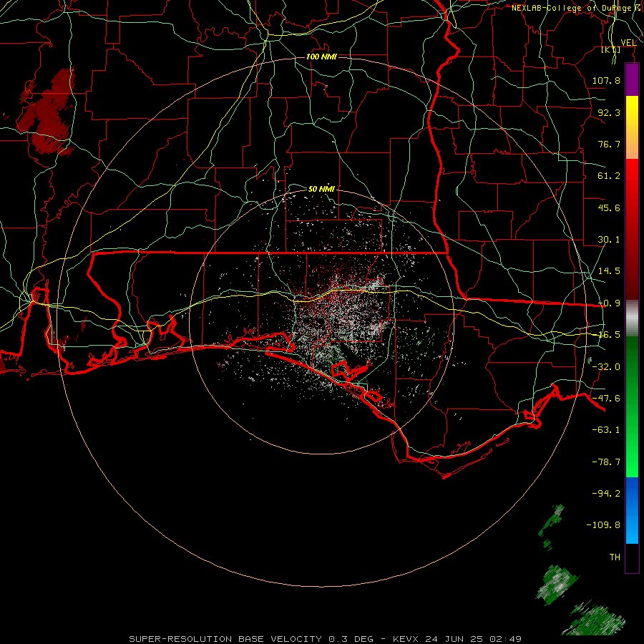Click the 107.8 value on velocity scale
This screenshot has height=644, width=644.
[x=606, y=80]
